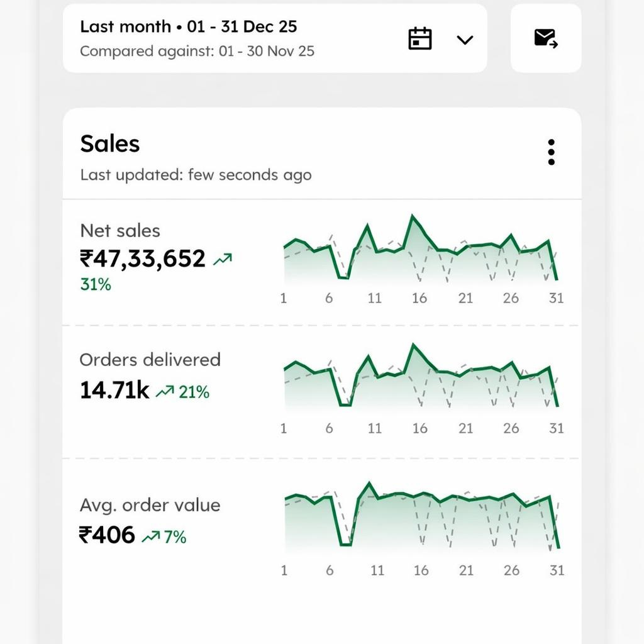The width and height of the screenshot is (644, 644).
Task: Click the Net sales upward trend arrow
Action: click(x=223, y=258)
